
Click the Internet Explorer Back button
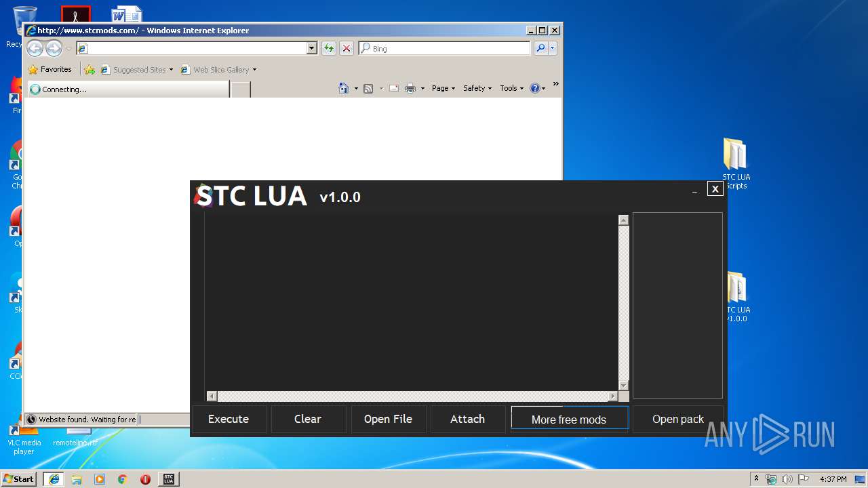[x=35, y=48]
